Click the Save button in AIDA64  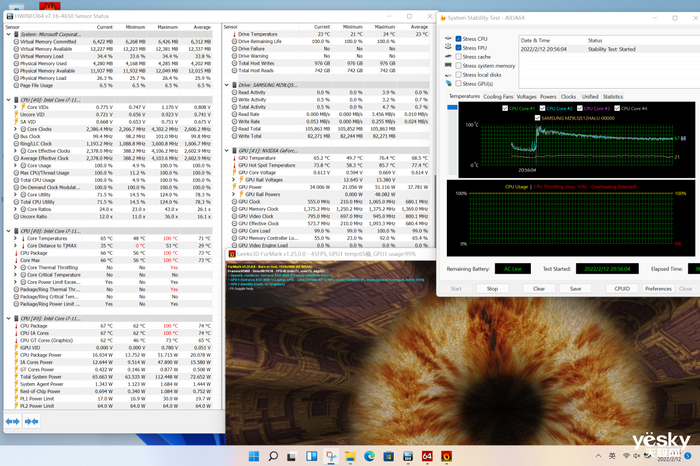point(575,289)
